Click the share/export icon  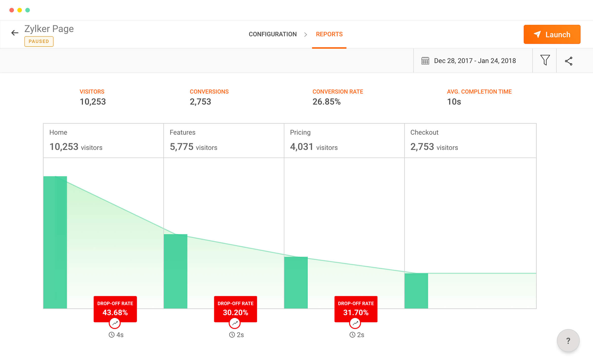569,61
